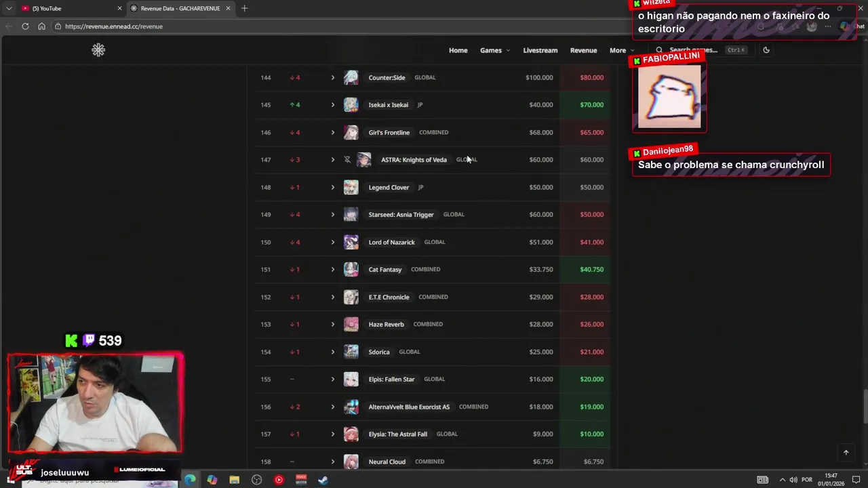Click the $40.750 Cat Fantasy revenue value
The width and height of the screenshot is (868, 488).
click(591, 270)
